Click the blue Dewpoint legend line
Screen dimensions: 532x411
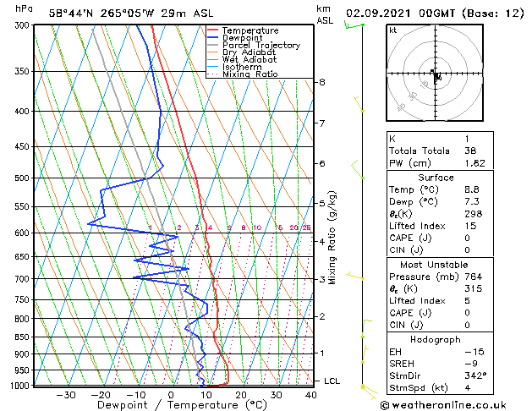(x=213, y=38)
